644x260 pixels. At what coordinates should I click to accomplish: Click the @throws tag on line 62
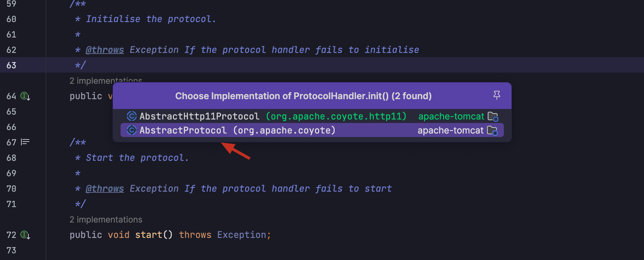click(x=105, y=50)
